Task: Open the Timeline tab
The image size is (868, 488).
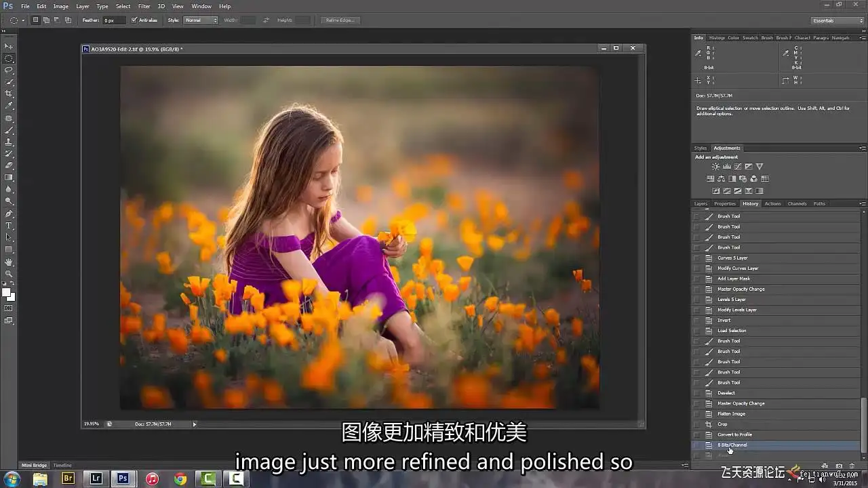Action: [x=62, y=466]
